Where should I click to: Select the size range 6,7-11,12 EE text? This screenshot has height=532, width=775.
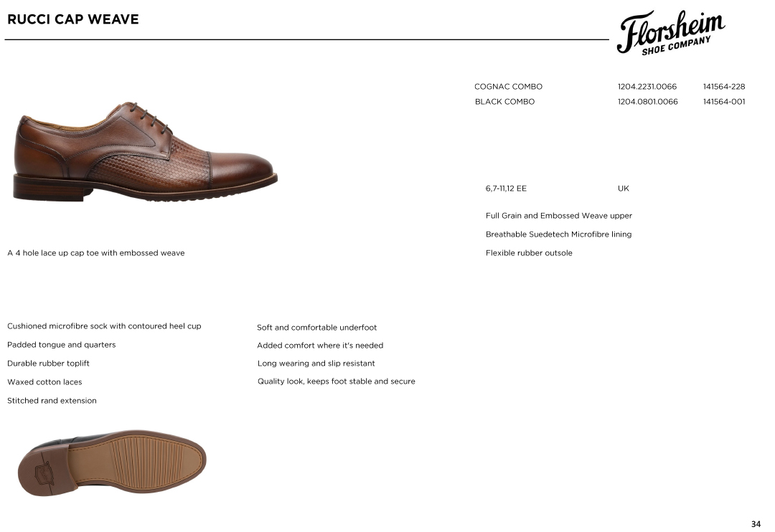(x=506, y=189)
